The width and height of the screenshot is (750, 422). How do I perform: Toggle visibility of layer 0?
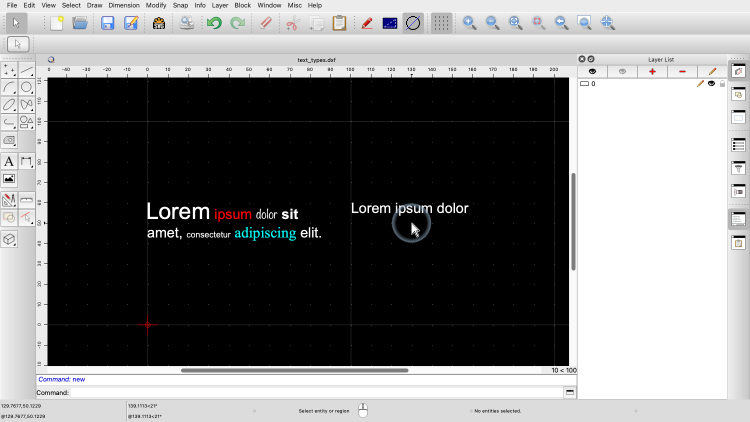click(x=711, y=84)
